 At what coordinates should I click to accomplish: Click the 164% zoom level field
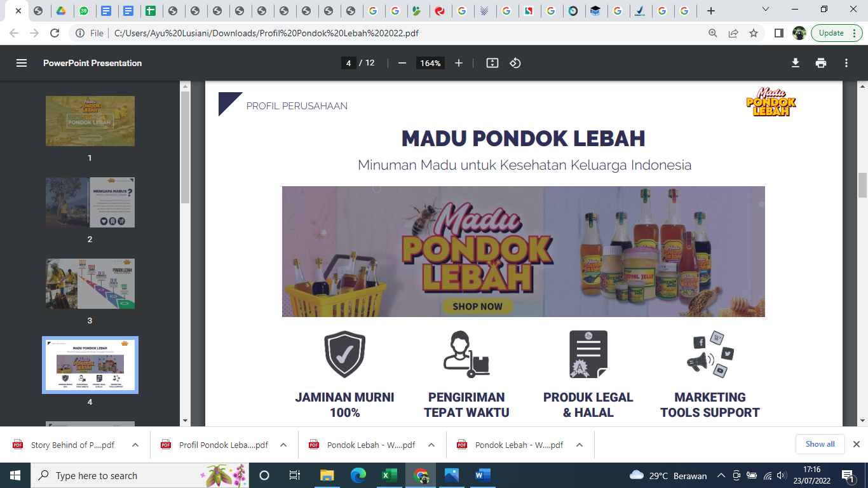tap(430, 63)
